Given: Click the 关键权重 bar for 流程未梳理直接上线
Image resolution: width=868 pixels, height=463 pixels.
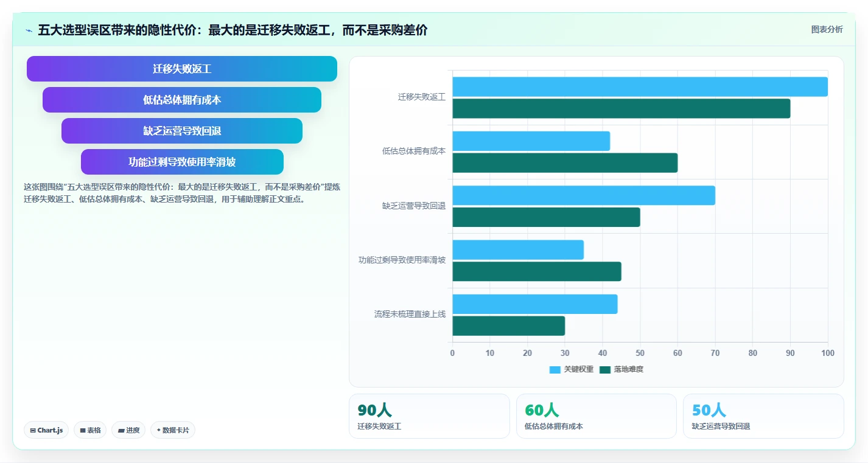Looking at the screenshot, I should [534, 304].
